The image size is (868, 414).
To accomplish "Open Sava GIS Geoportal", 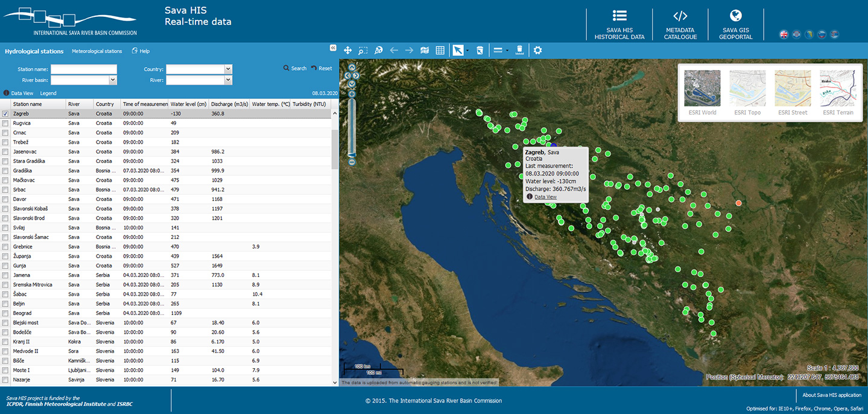I will tap(735, 25).
